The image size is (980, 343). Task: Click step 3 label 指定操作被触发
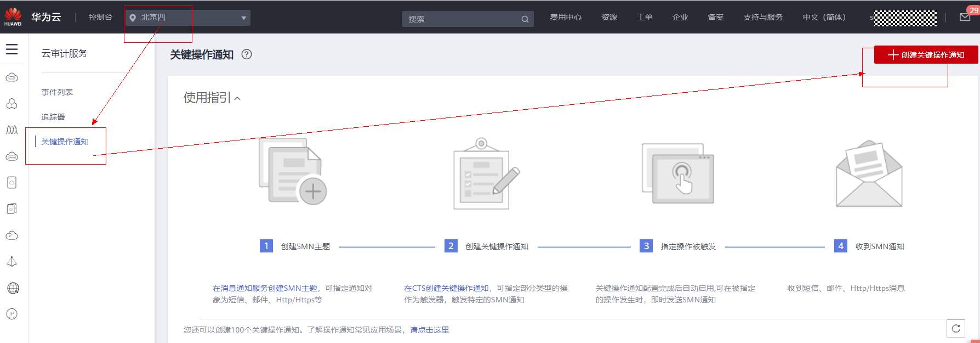[x=688, y=246]
